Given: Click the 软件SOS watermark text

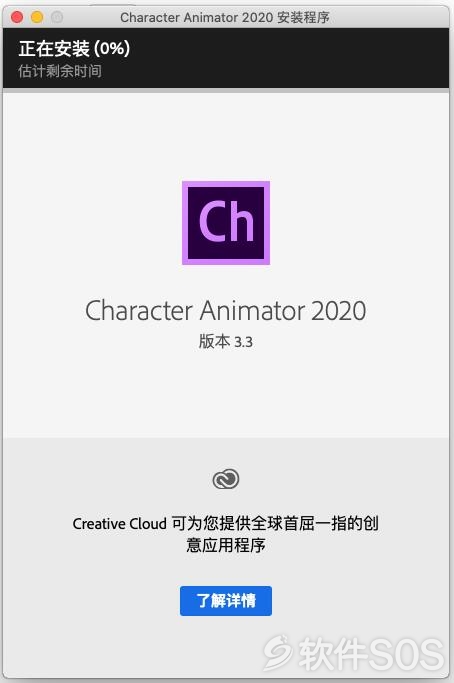Looking at the screenshot, I should tap(371, 654).
